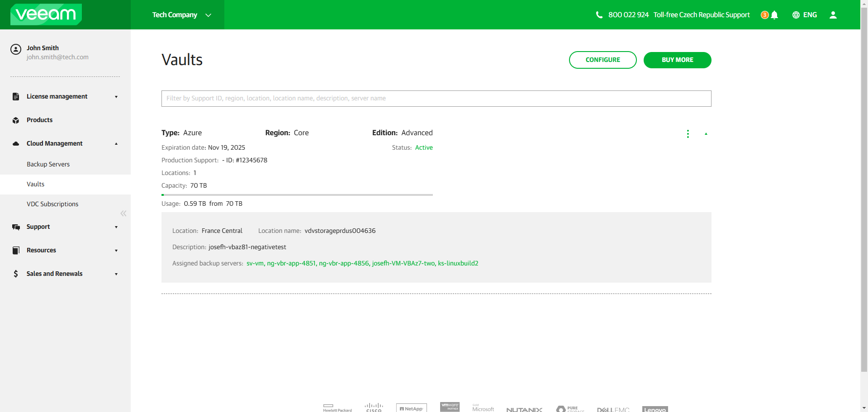Click the France Central location text
Screen dimensions: 868x412
tap(222, 231)
